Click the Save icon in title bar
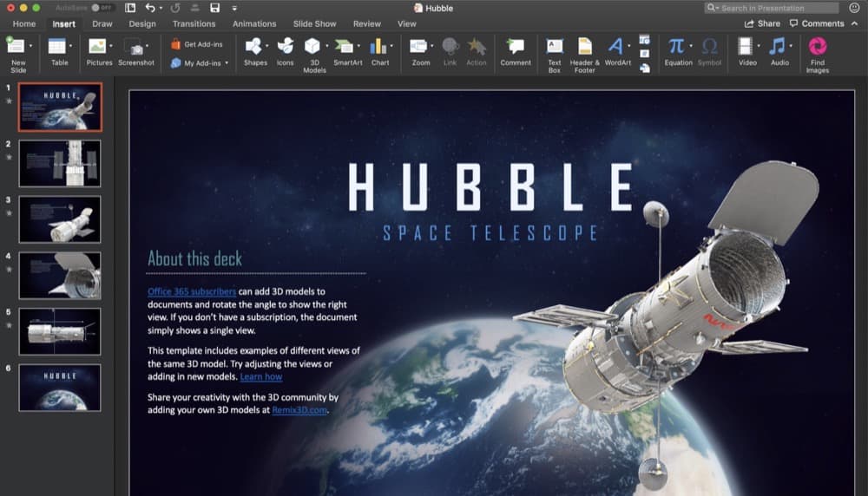868x496 pixels. click(x=214, y=8)
